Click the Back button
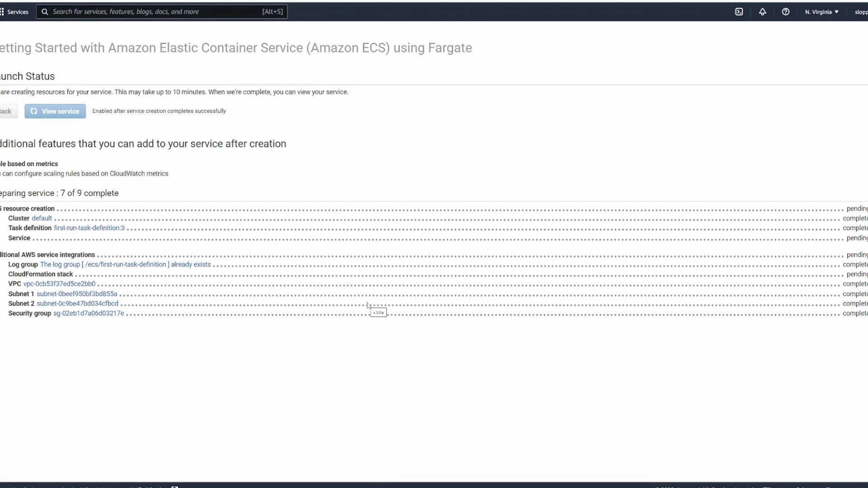This screenshot has height=488, width=868. pyautogui.click(x=7, y=111)
